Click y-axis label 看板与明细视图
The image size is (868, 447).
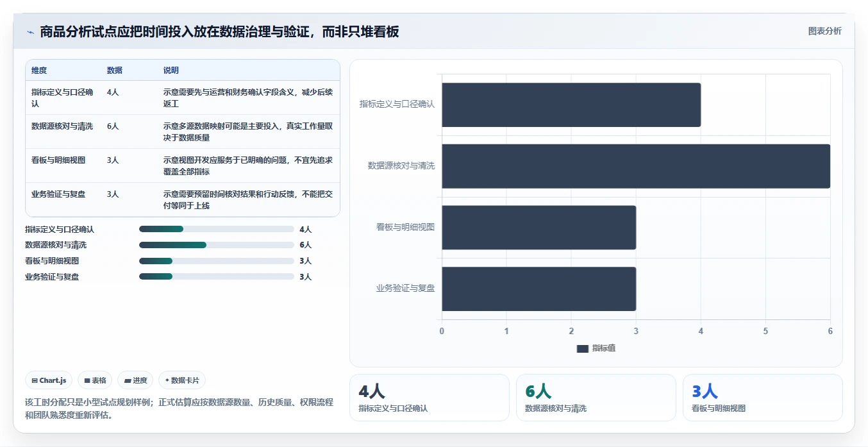406,227
